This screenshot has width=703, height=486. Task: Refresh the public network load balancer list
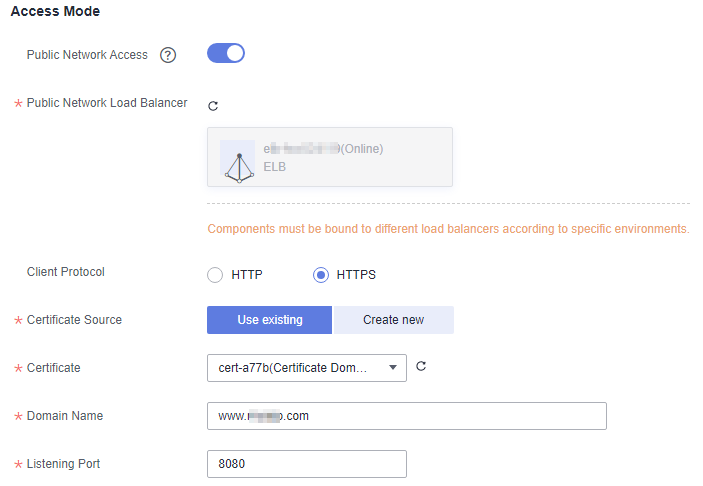[x=213, y=106]
